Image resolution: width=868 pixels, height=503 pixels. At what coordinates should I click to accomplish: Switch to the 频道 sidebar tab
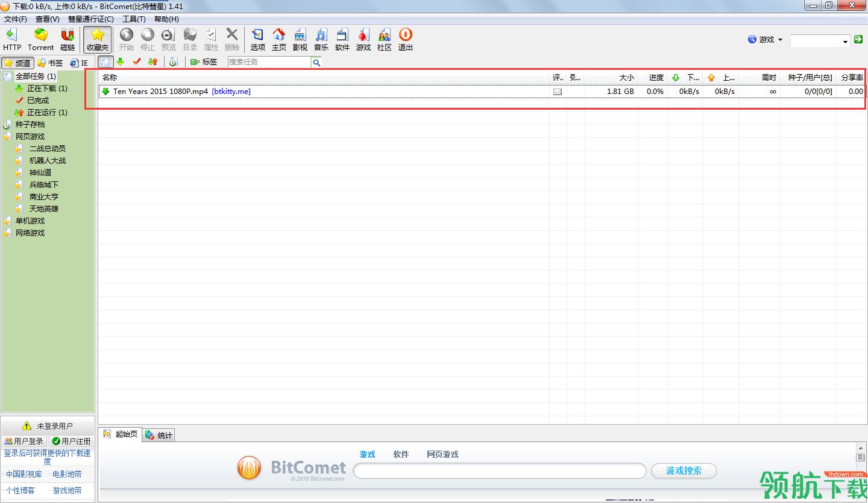coord(17,63)
